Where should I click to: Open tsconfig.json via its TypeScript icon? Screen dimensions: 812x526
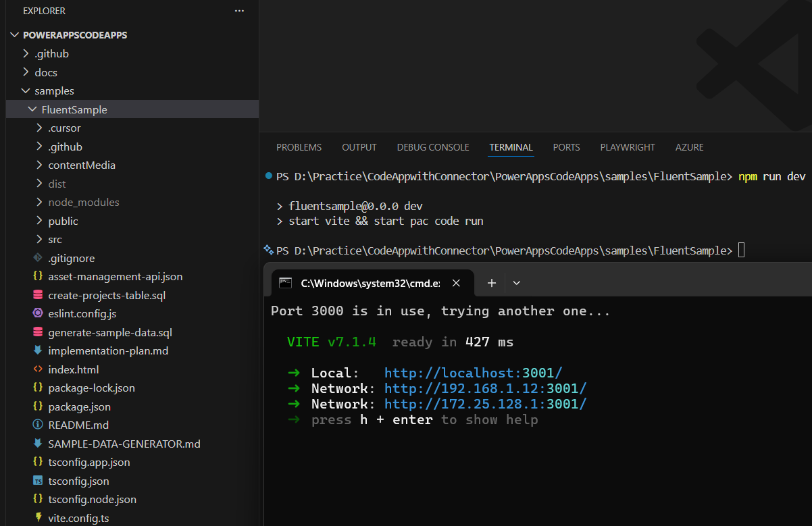38,480
